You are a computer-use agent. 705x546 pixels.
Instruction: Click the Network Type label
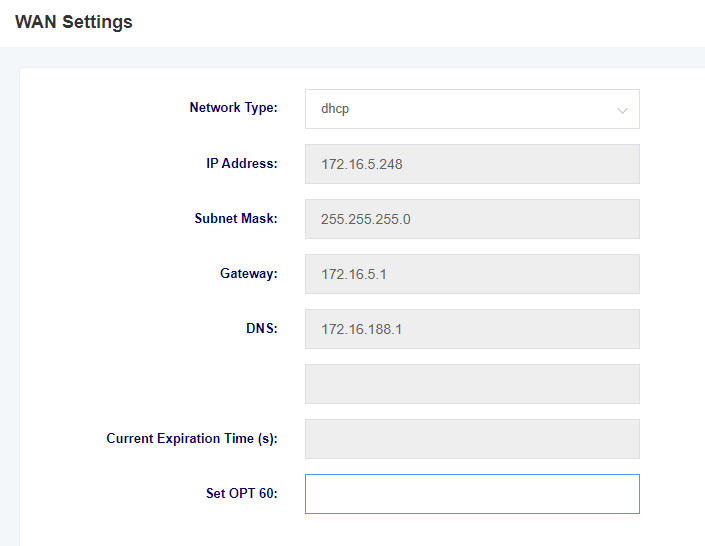click(x=233, y=108)
